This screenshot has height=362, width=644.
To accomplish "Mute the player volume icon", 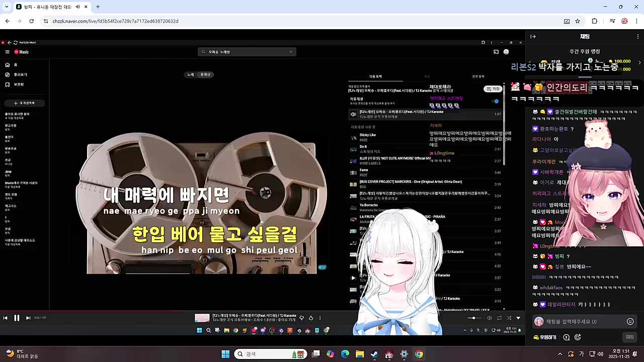I will (489, 318).
